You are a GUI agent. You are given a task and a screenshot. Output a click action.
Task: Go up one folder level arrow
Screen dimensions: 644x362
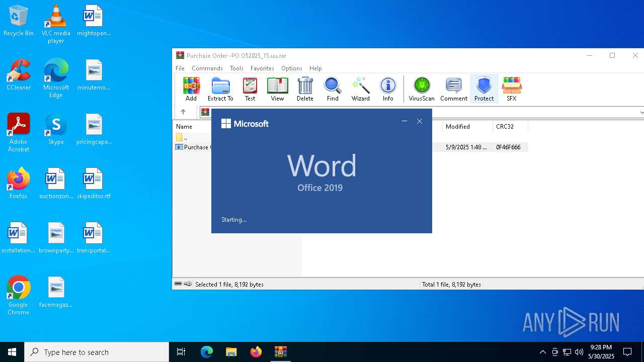coord(183,112)
